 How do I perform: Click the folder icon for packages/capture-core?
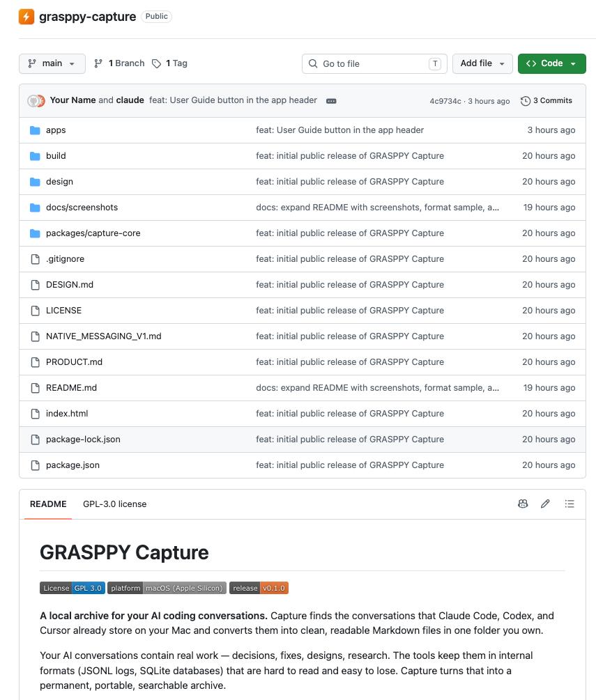click(x=35, y=233)
